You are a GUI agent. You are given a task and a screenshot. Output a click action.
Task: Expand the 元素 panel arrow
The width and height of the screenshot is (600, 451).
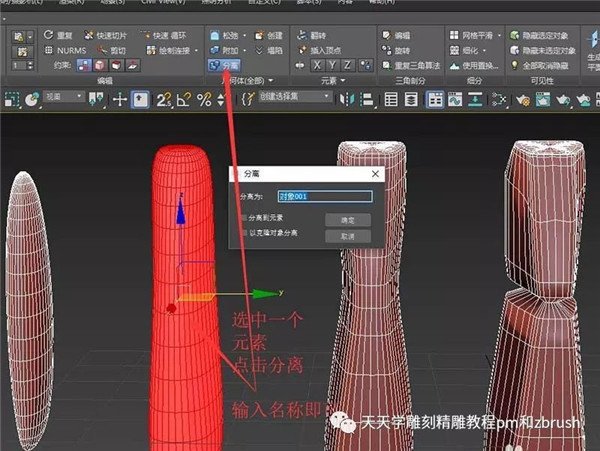tap(342, 80)
